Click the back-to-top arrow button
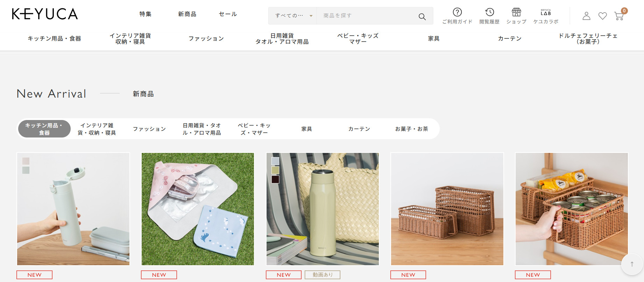This screenshot has height=282, width=644. [632, 264]
